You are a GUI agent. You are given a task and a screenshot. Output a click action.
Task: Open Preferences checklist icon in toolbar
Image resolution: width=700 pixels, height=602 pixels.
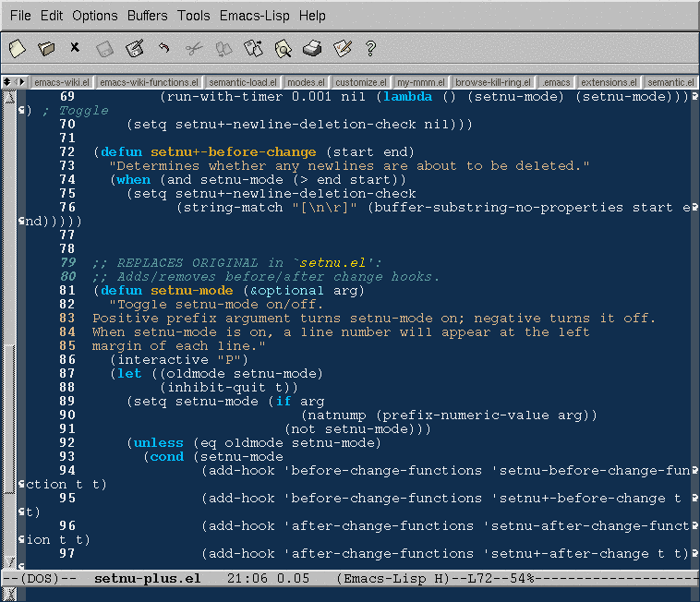coord(342,47)
